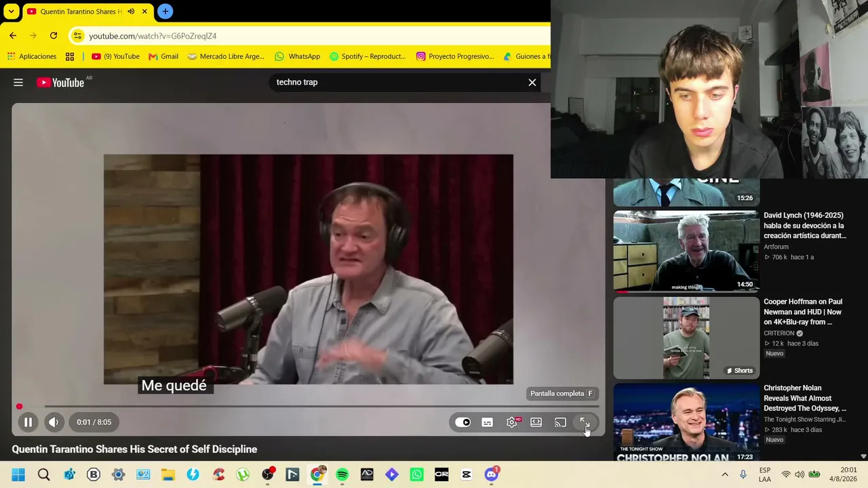Screen dimensions: 868x488
Task: View site information icon in the address bar
Action: coord(77,36)
